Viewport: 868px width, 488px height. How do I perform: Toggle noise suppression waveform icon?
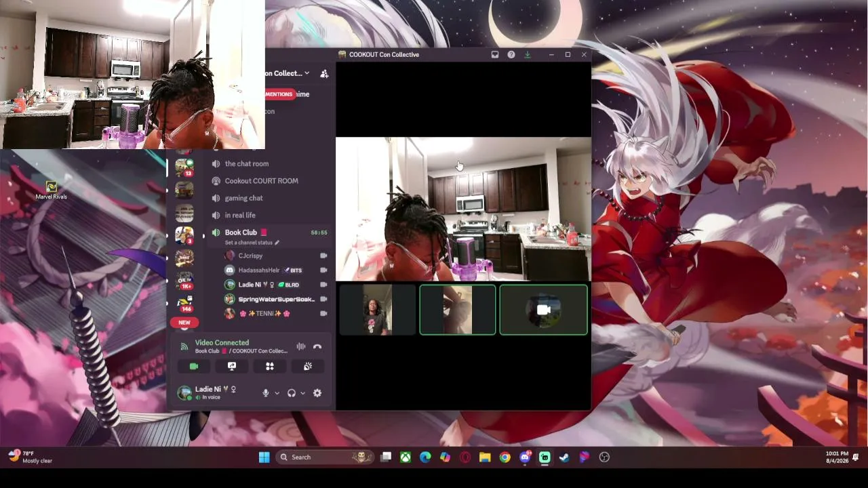(x=301, y=346)
